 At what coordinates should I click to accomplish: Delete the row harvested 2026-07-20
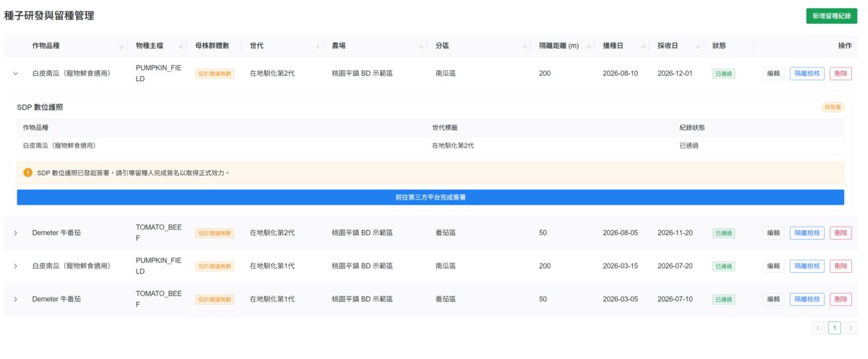841,266
